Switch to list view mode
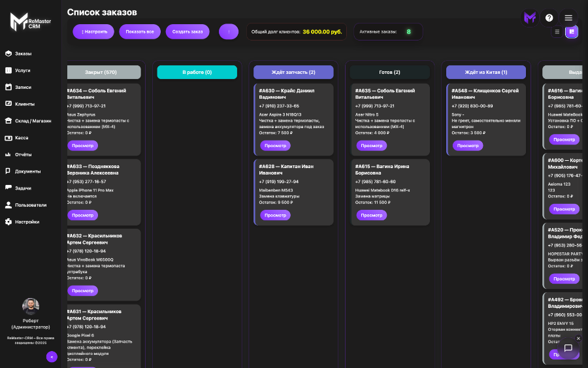 tap(557, 31)
